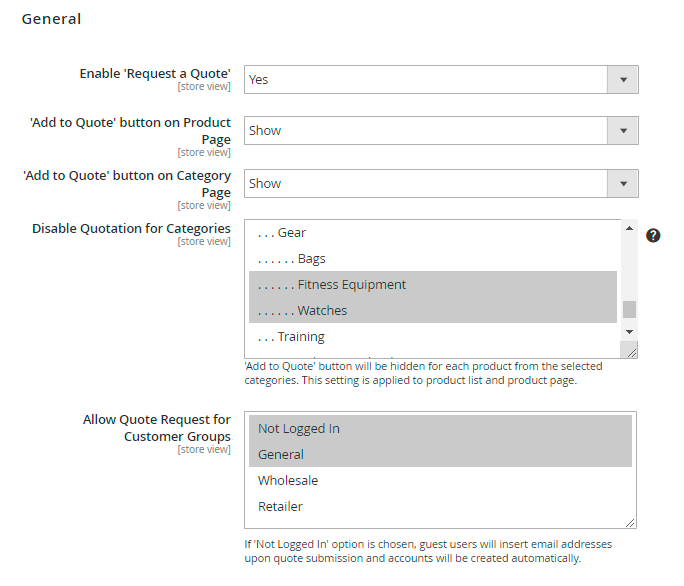Select Wholesale customer group
The image size is (684, 586).
click(x=288, y=480)
